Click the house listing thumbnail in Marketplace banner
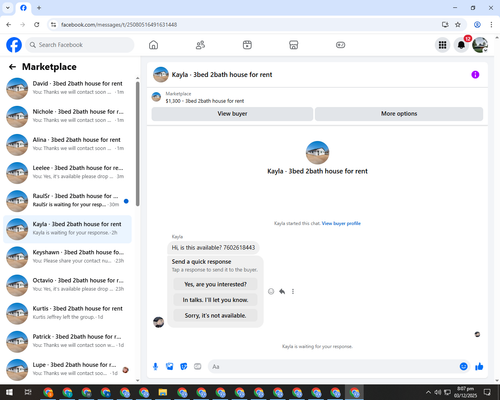500x400 pixels. tap(156, 97)
